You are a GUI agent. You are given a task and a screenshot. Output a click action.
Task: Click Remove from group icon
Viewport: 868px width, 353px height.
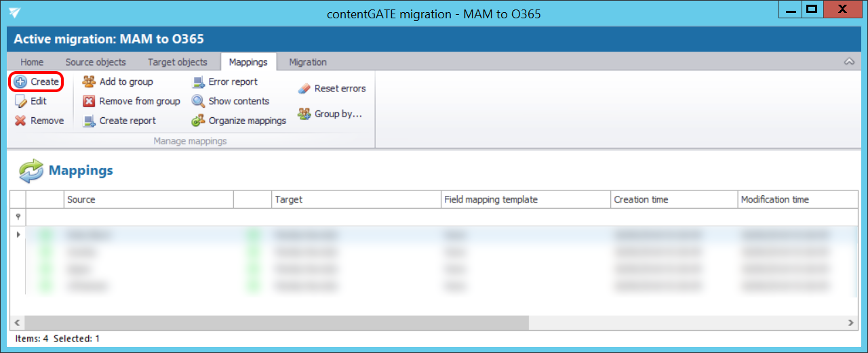coord(89,101)
